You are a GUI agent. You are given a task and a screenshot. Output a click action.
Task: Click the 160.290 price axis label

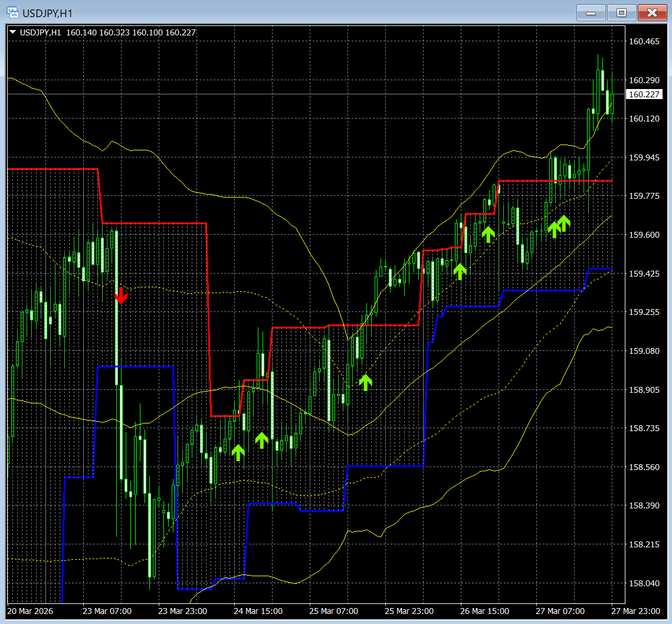point(644,80)
